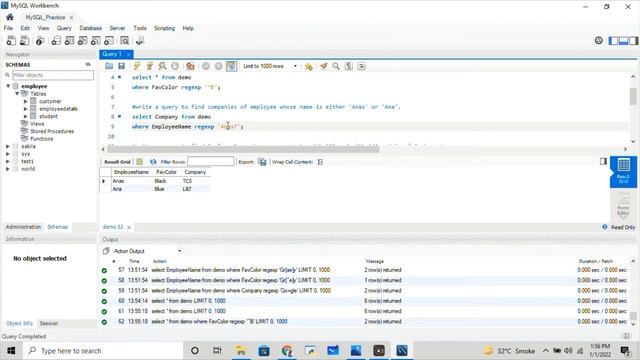640x360 pixels.
Task: Create a new table icon
Action: point(69,40)
